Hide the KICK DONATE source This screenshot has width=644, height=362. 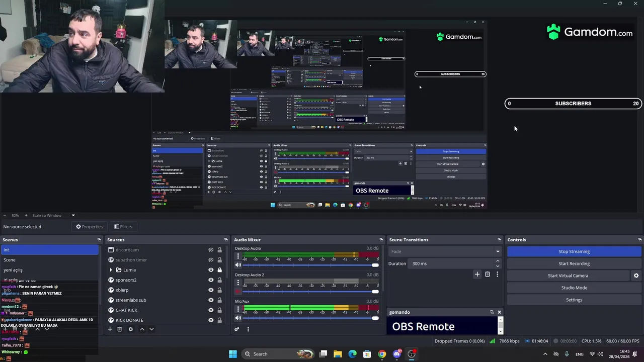pos(211,320)
